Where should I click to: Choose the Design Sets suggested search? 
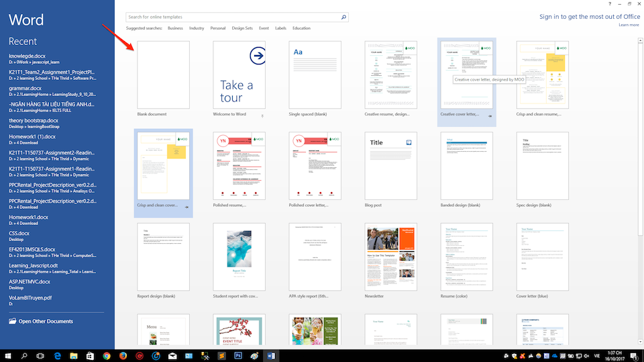(242, 28)
